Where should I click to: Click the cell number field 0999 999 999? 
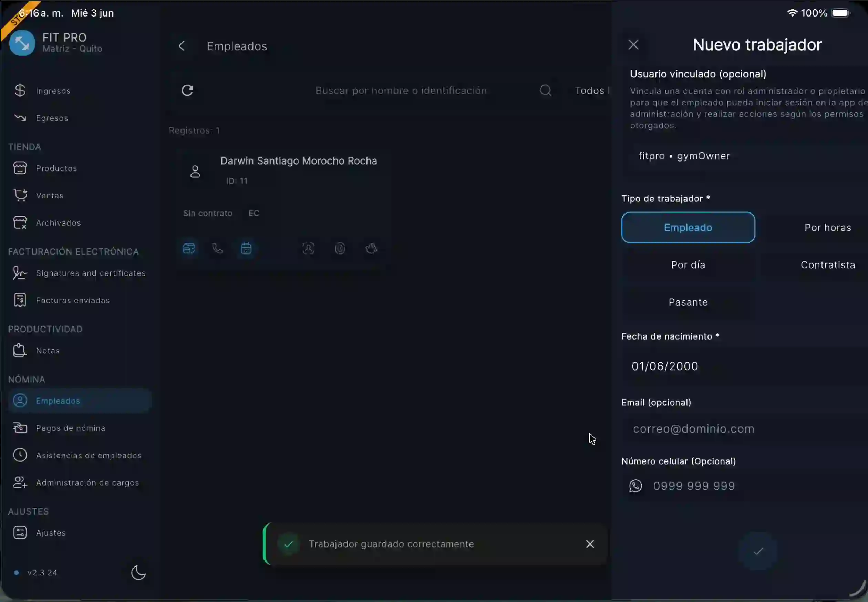[745, 486]
